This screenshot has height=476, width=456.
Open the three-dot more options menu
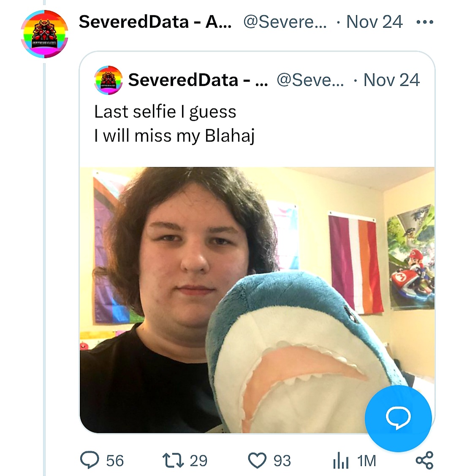[x=425, y=22]
